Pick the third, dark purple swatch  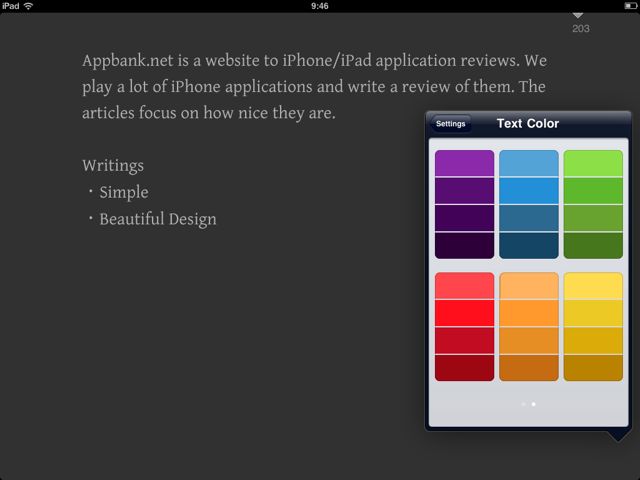(x=464, y=218)
